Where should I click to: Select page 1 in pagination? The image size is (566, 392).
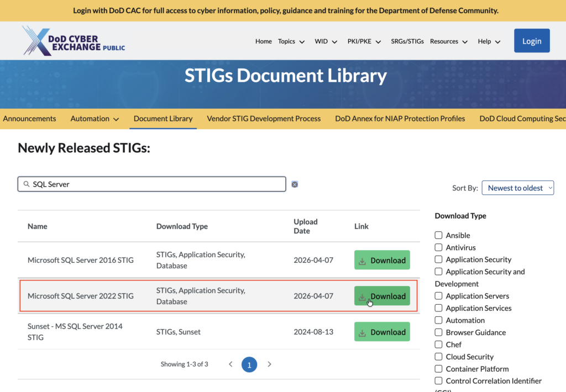click(249, 364)
